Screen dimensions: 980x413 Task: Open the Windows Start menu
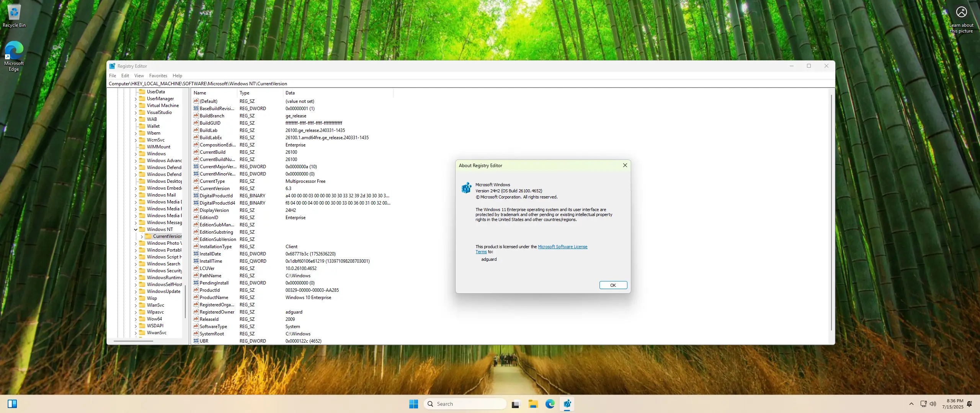(x=413, y=404)
